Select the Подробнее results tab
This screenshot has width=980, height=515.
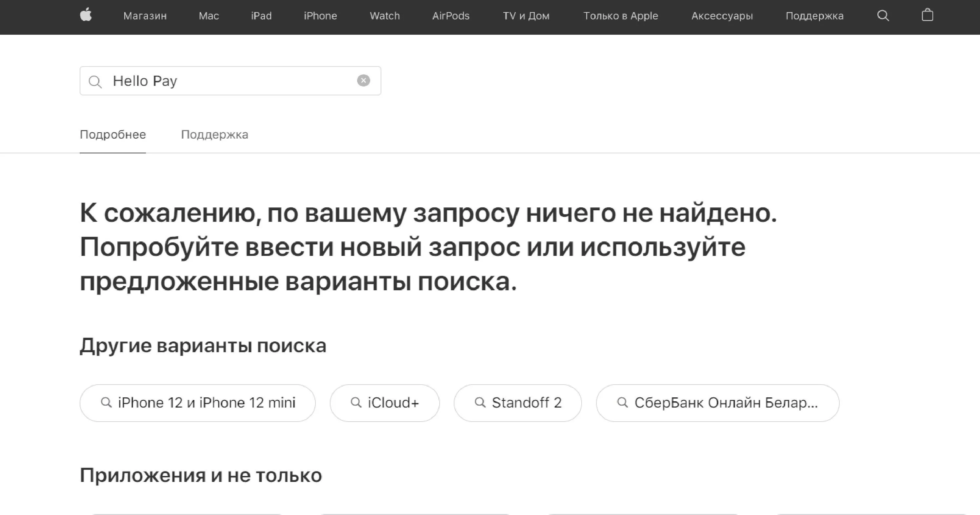(x=112, y=135)
